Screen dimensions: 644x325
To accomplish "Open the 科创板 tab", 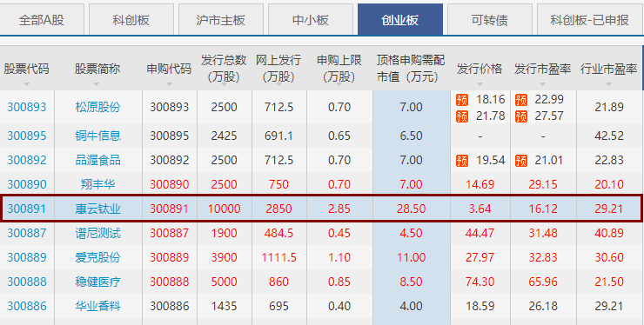I will click(131, 19).
